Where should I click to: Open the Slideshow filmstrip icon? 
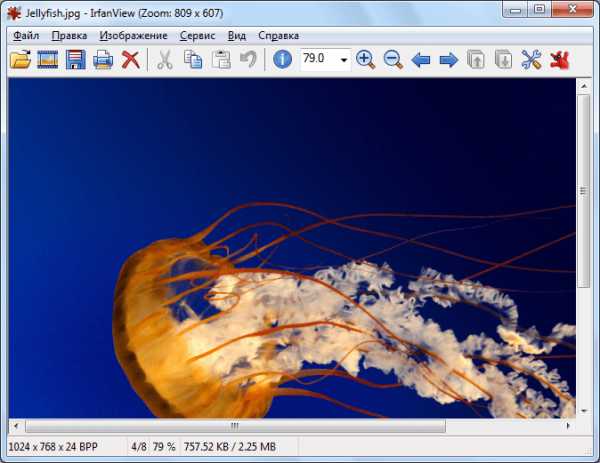pyautogui.click(x=47, y=60)
